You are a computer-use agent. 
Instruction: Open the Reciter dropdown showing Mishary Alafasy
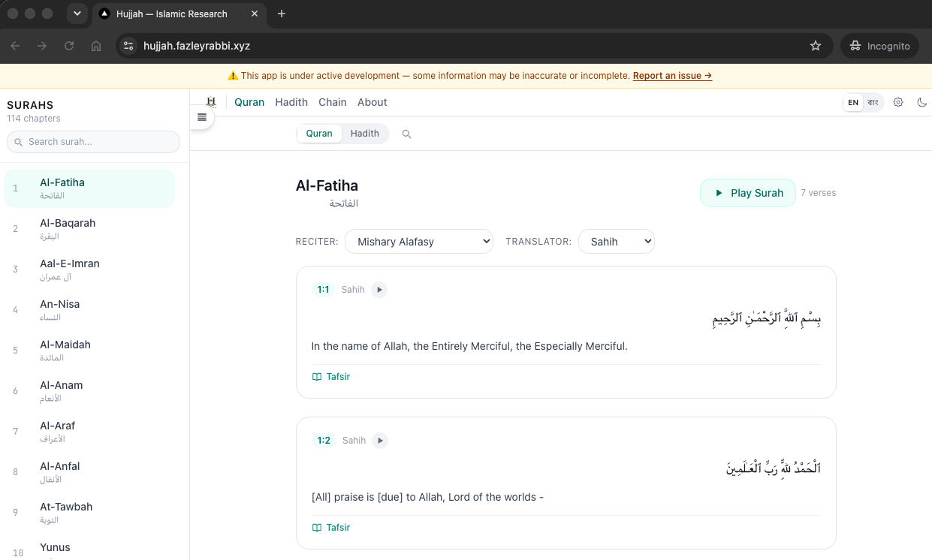tap(419, 242)
